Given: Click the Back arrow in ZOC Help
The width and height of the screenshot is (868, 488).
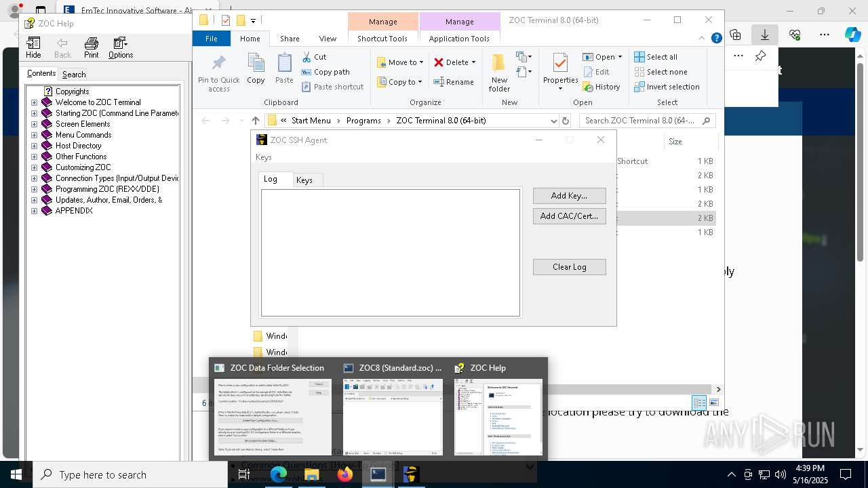Looking at the screenshot, I should (x=62, y=47).
